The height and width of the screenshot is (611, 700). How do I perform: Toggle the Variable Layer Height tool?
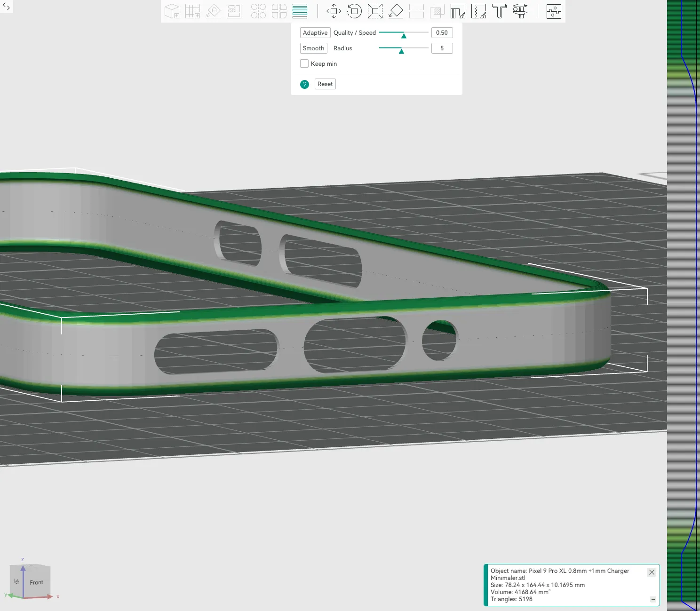coord(300,11)
